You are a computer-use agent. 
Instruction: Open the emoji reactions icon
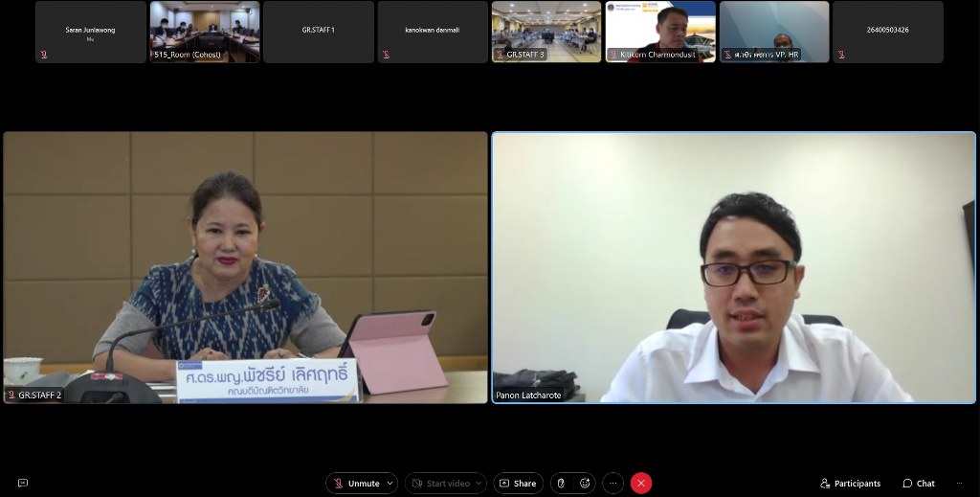pos(585,484)
